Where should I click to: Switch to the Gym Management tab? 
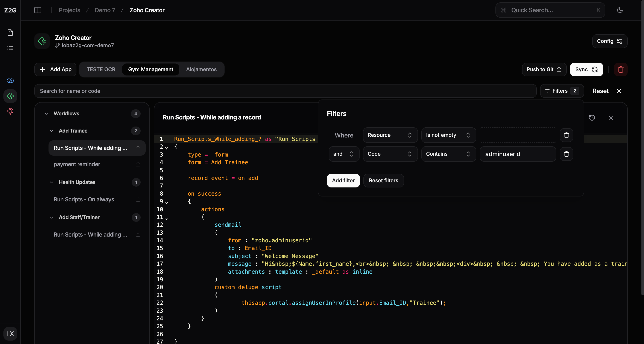tap(150, 69)
